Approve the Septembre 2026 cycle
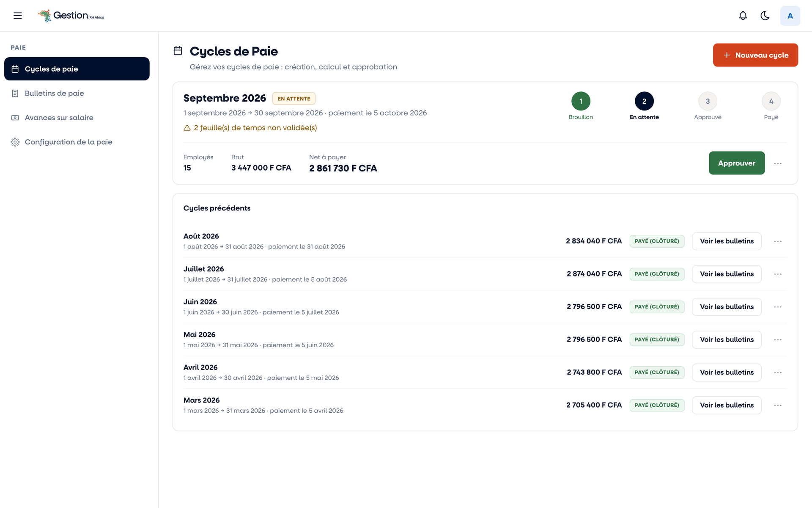Screen dimensions: 812x508 click(x=737, y=163)
